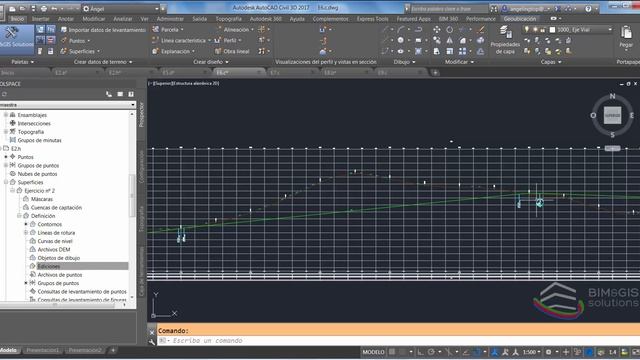Open the 1000_Eje Vial layer dropdown

(568, 29)
